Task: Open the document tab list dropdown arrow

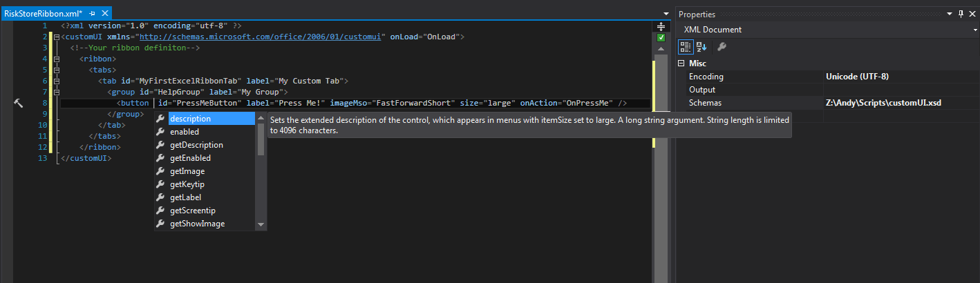Action: click(666, 14)
